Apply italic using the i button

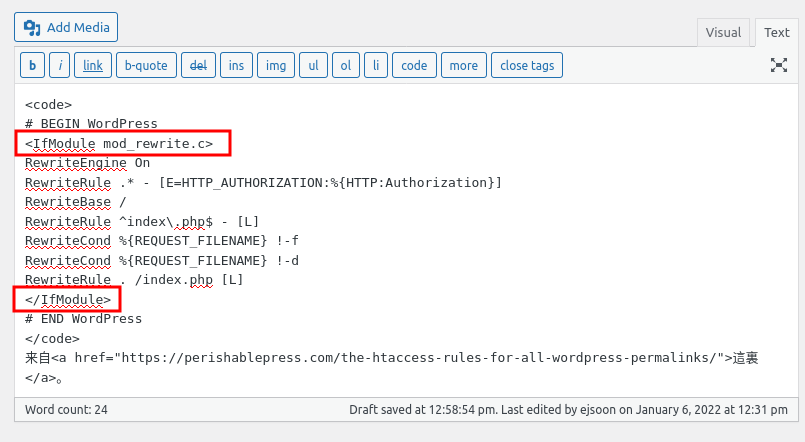tap(61, 66)
